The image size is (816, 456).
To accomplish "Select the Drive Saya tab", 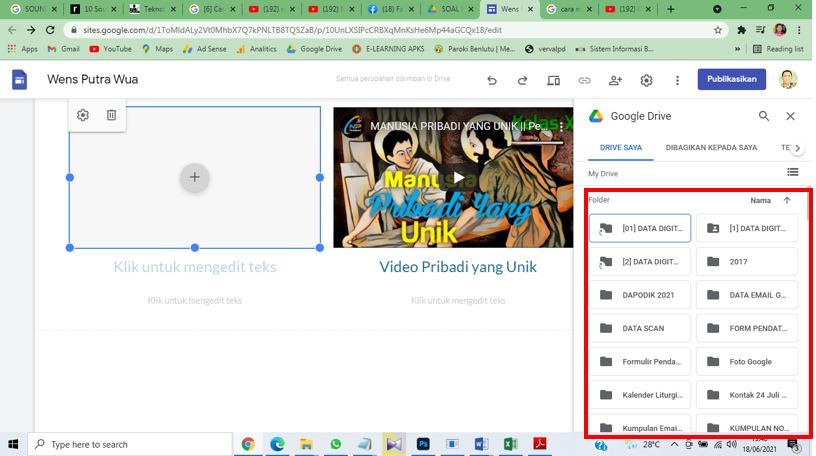I will pos(620,148).
